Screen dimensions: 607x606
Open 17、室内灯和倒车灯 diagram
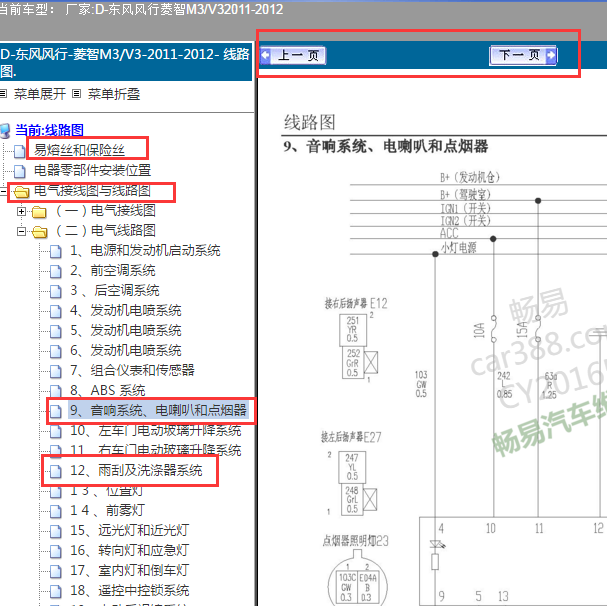(x=130, y=570)
